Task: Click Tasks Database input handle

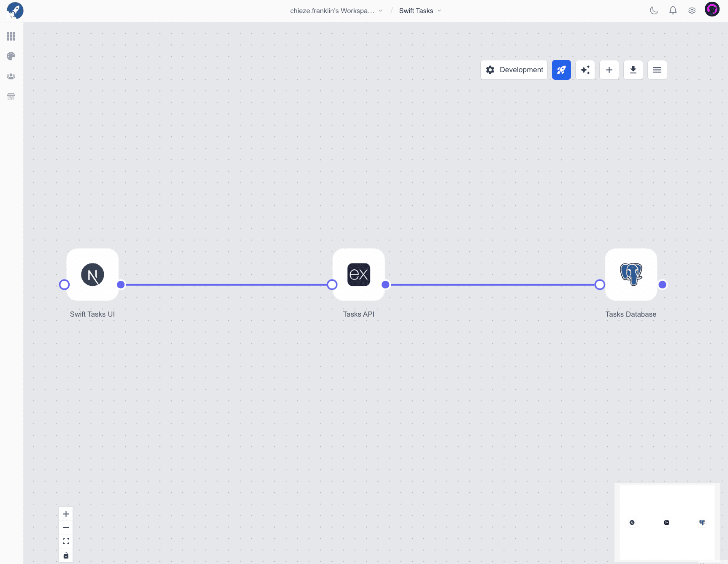Action: [600, 285]
